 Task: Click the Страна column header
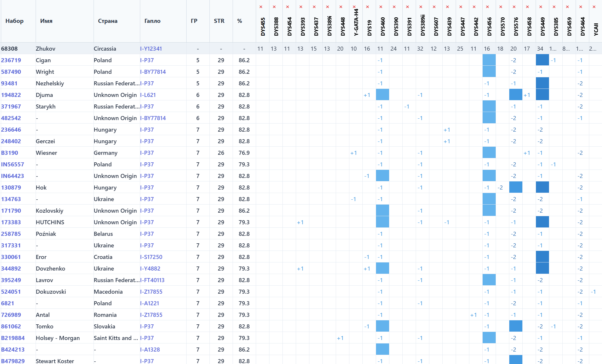click(x=107, y=21)
